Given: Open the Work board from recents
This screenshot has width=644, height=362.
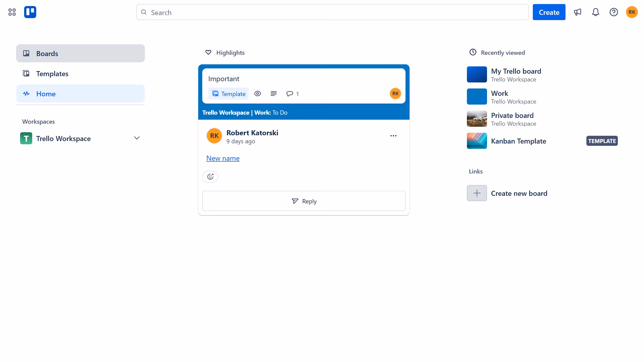Looking at the screenshot, I should point(542,97).
